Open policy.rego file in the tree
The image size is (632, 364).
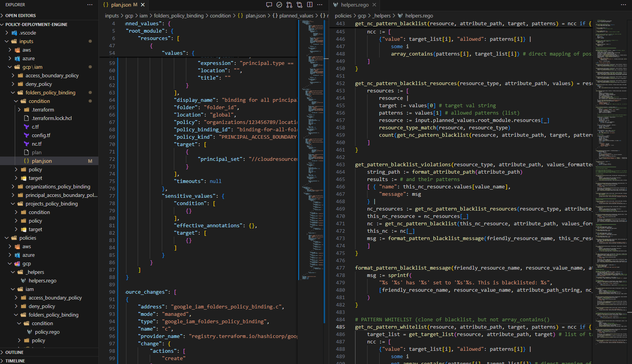[47, 332]
